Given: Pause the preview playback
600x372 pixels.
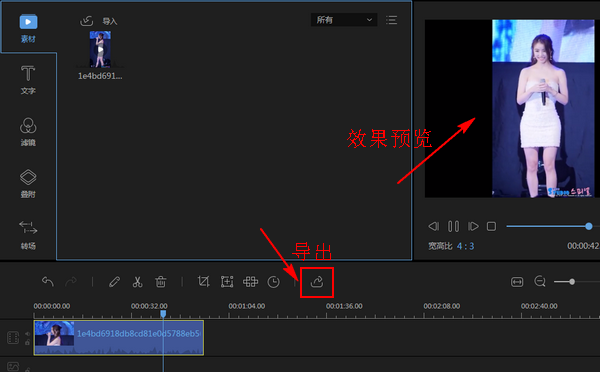Looking at the screenshot, I should tap(453, 226).
